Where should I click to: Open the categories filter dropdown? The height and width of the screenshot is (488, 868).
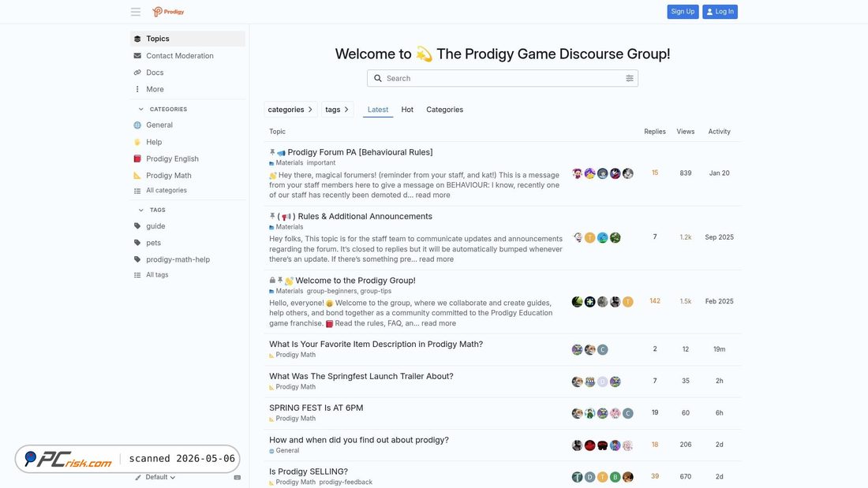click(x=290, y=110)
